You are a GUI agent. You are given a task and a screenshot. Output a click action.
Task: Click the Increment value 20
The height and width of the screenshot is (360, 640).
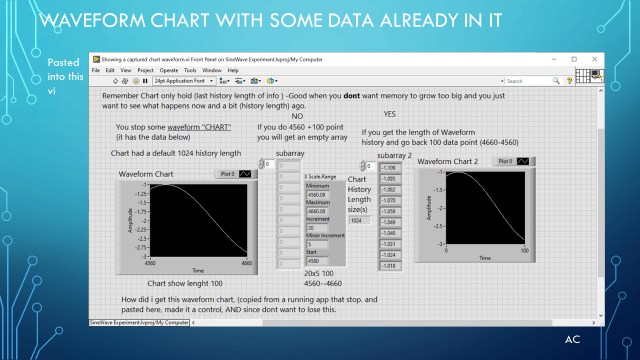click(317, 228)
